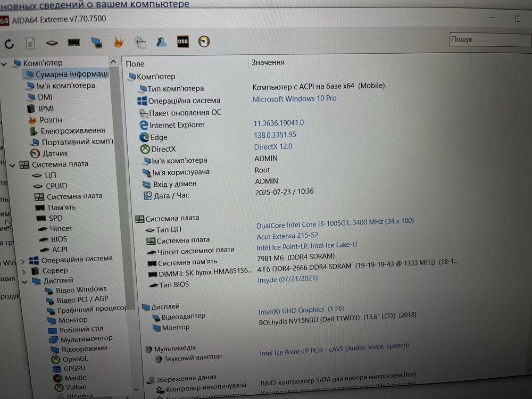The height and width of the screenshot is (399, 532).
Task: Open the Розгін overclock tree item
Action: 45,120
